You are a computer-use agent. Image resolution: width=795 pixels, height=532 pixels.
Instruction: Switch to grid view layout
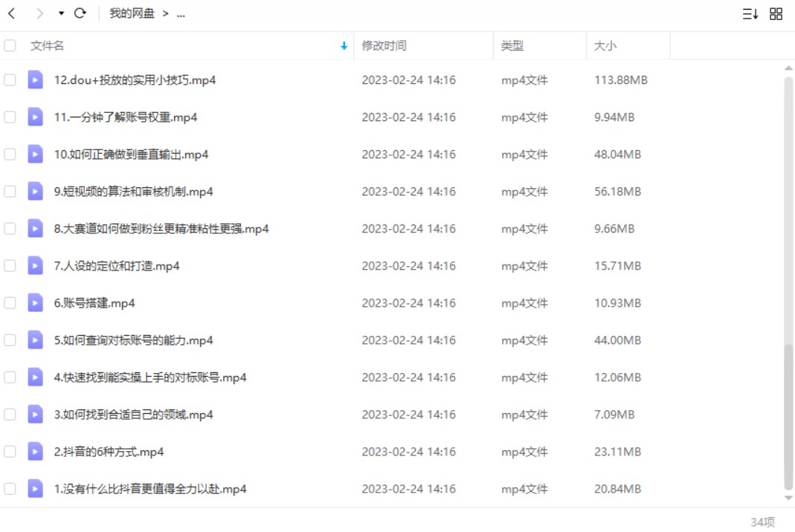pyautogui.click(x=776, y=13)
